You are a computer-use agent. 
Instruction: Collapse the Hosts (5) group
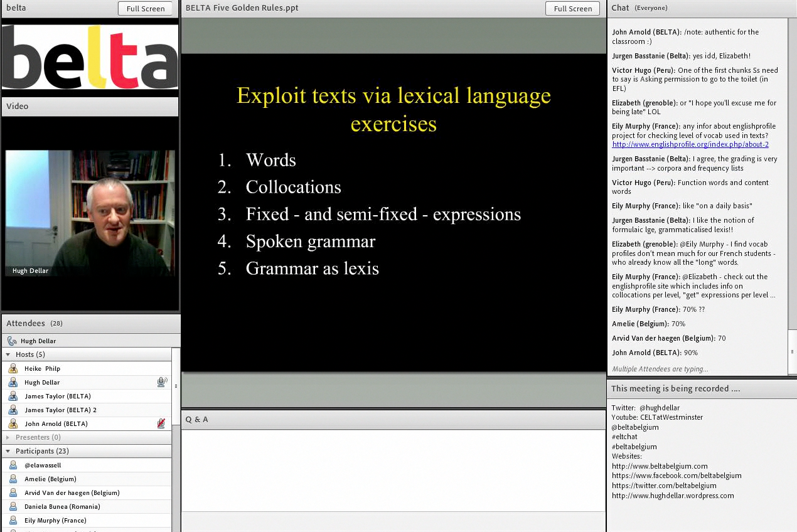(x=8, y=354)
